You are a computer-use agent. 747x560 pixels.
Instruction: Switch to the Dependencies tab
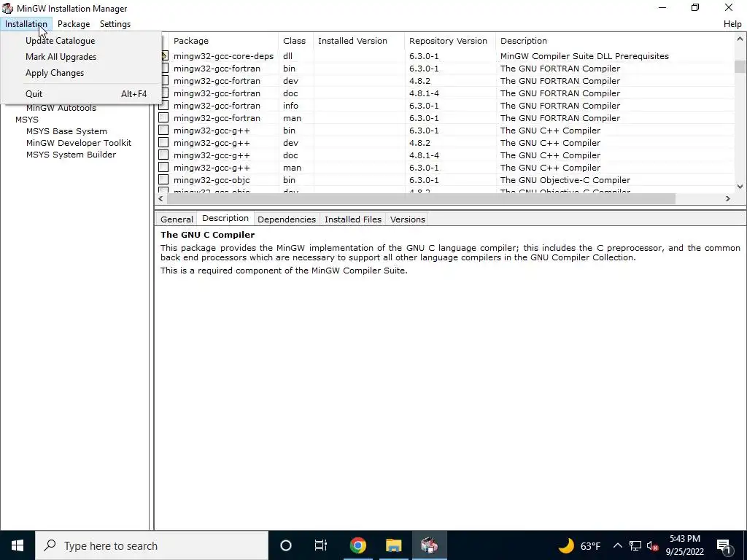(286, 219)
